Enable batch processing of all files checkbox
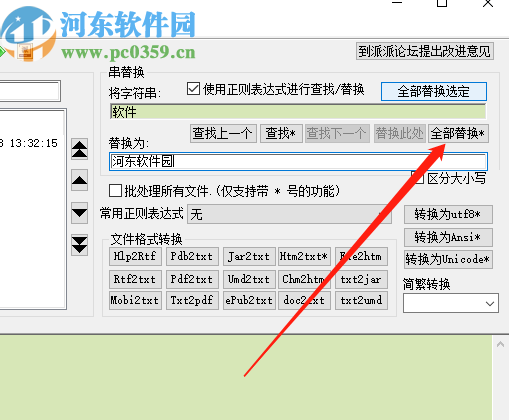Viewport: 509px width, 420px height. click(115, 191)
